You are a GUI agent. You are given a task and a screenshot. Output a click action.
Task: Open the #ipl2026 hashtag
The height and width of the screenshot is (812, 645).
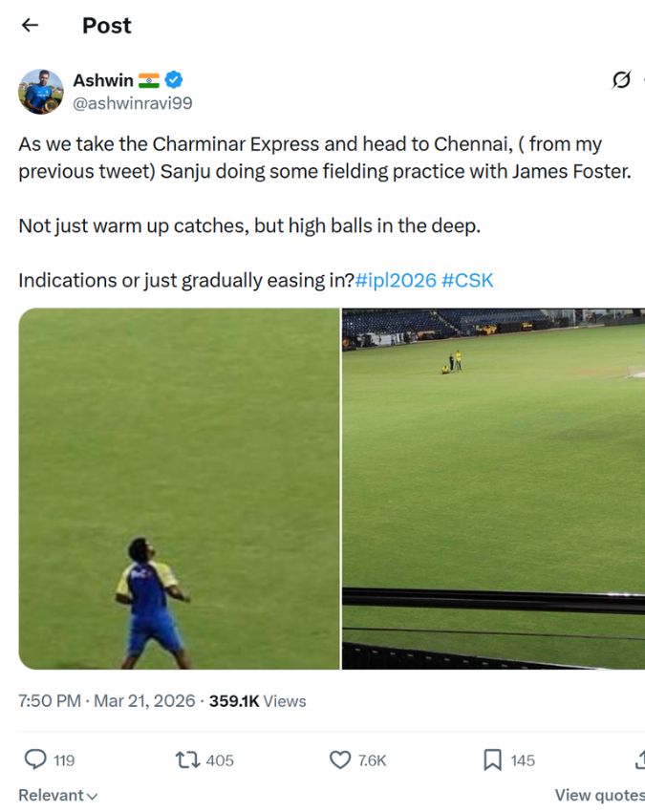point(396,281)
